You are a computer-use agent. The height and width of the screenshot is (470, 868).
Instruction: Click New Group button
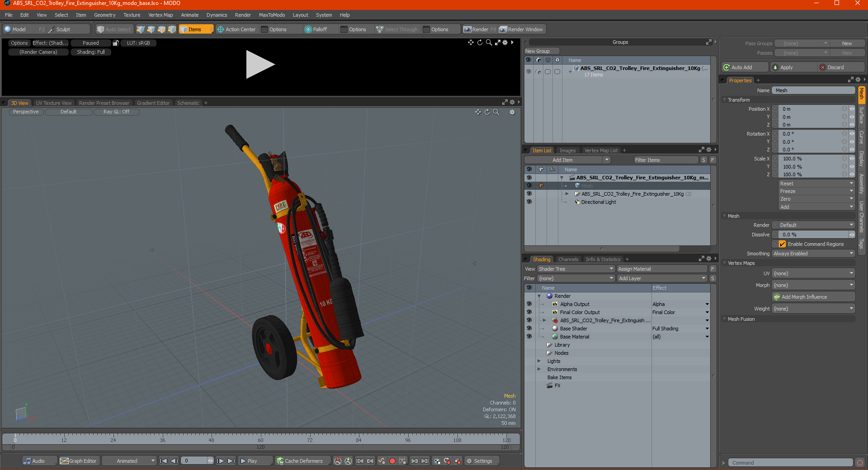[542, 51]
